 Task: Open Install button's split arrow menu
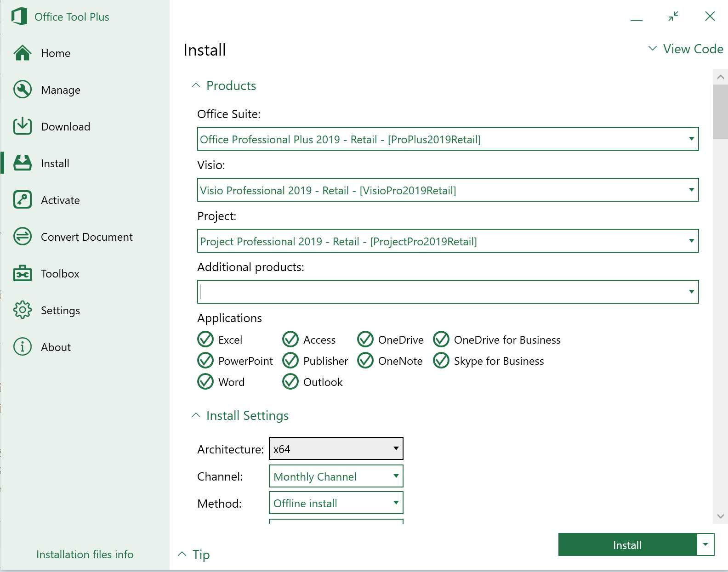705,545
